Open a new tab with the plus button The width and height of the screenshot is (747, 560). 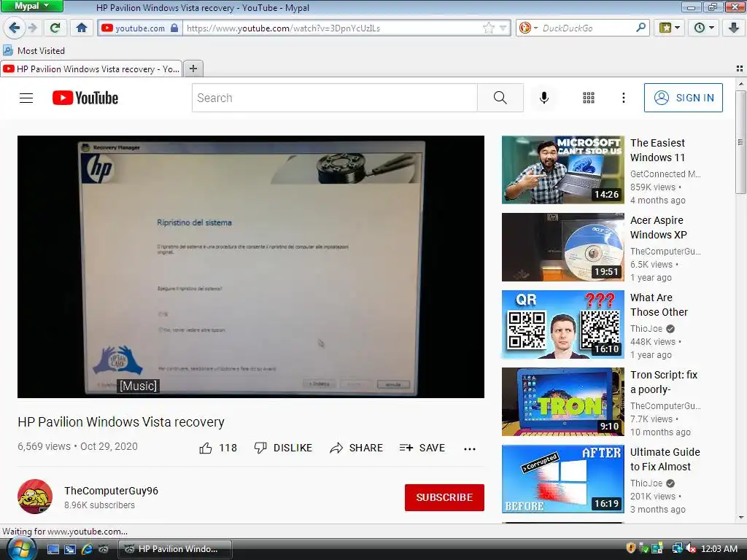193,69
